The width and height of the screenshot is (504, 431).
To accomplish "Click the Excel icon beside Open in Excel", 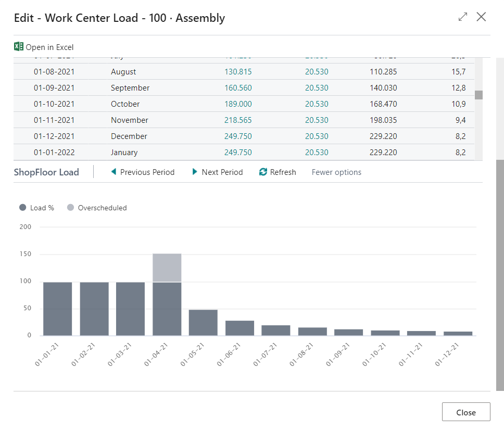I will [19, 47].
